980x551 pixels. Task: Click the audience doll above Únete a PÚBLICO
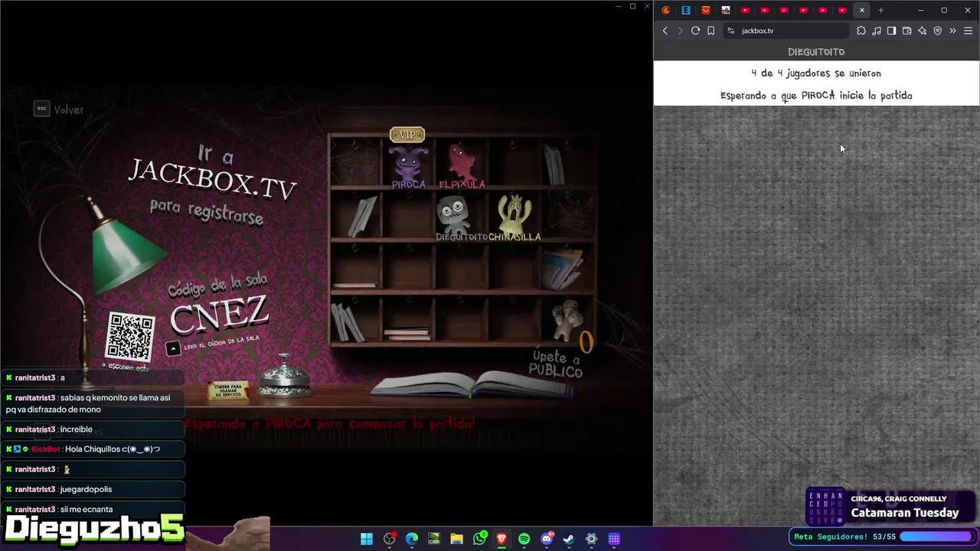tap(567, 320)
